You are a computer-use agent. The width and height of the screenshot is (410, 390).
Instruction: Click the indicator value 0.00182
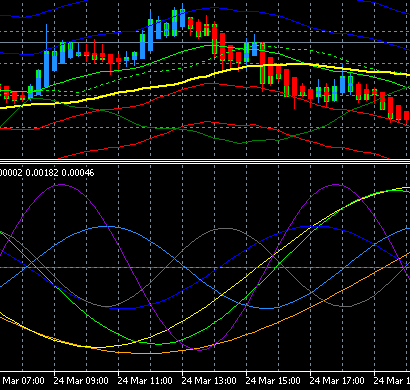coord(42,173)
